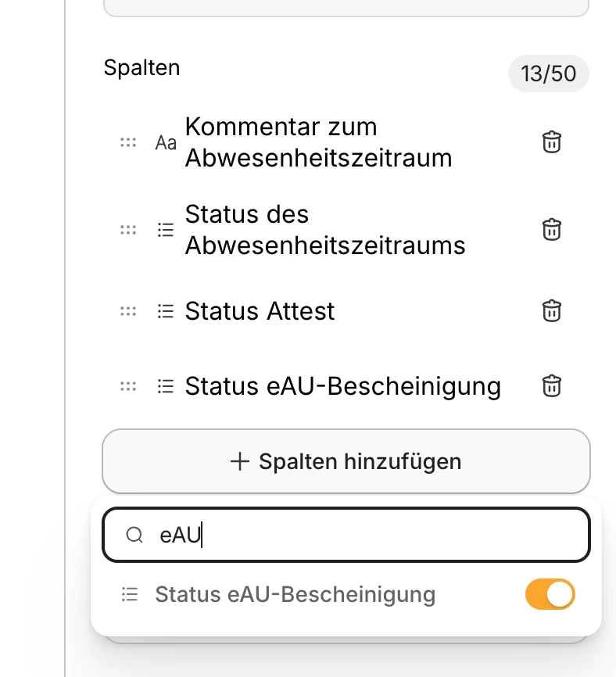Remove the Status des Abwesenheitszeitraums column
The width and height of the screenshot is (616, 677).
(x=552, y=230)
